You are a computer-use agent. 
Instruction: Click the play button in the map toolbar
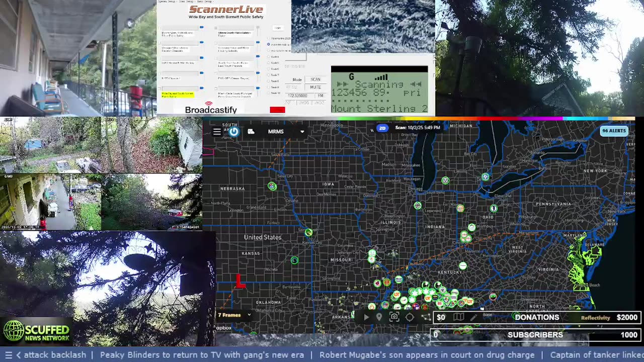point(366,317)
